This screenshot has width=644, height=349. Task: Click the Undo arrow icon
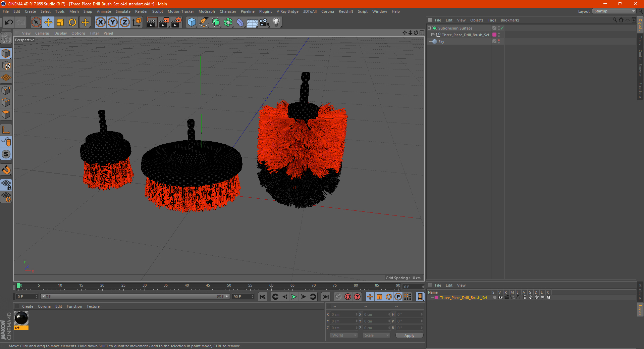click(x=9, y=22)
